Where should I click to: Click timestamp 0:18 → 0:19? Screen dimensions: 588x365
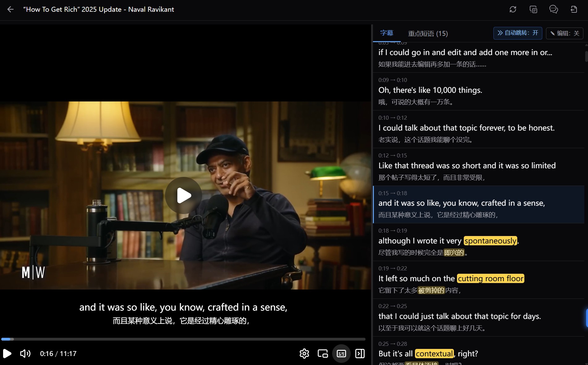click(393, 231)
